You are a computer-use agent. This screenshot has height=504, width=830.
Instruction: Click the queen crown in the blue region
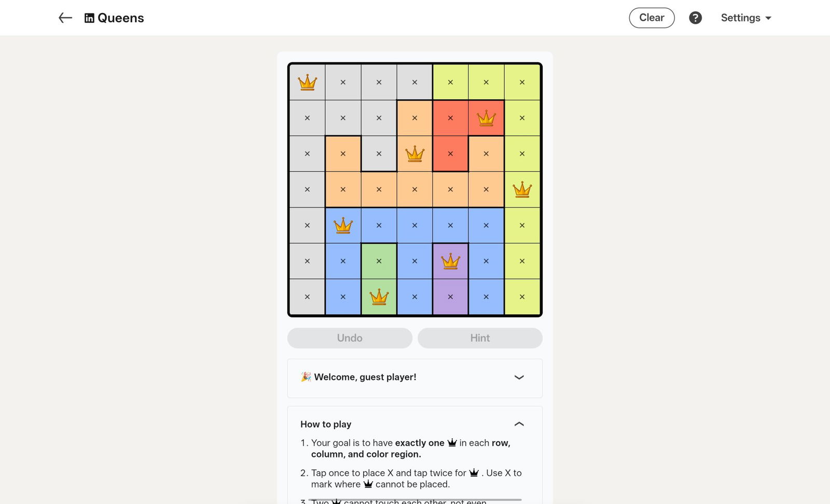click(343, 225)
